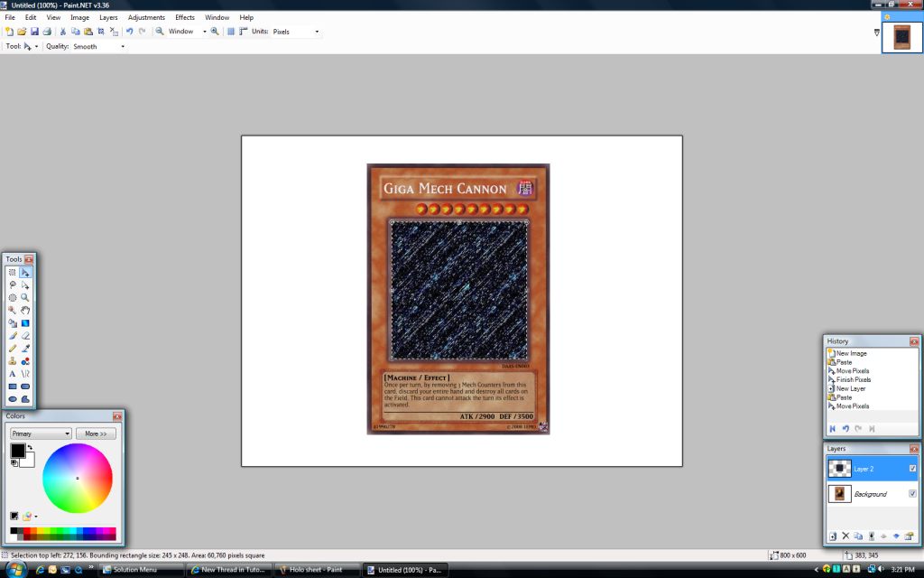Open the Units Pixels dropdown
The height and width of the screenshot is (578, 924).
(296, 32)
